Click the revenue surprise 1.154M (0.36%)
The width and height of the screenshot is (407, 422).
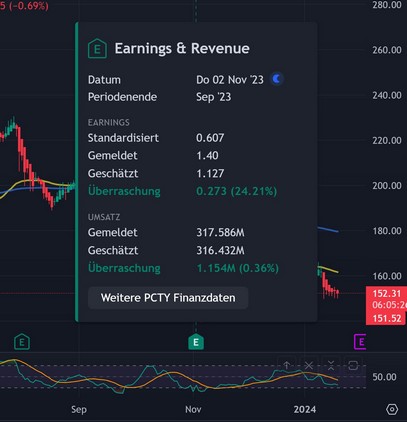pyautogui.click(x=238, y=268)
